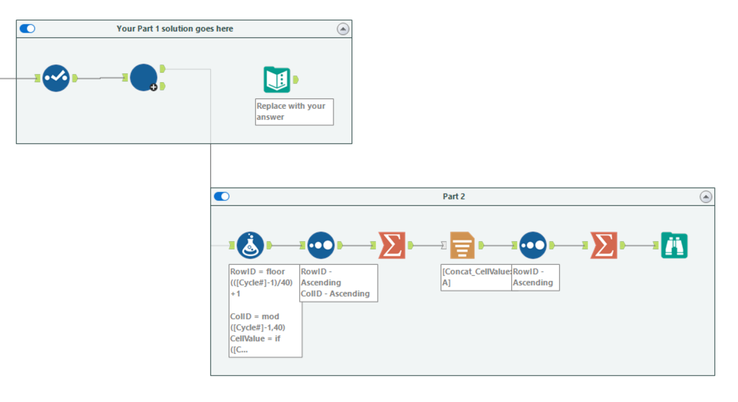Click the RowID floor formula annotation
Image resolution: width=738 pixels, height=402 pixels.
tap(265, 311)
